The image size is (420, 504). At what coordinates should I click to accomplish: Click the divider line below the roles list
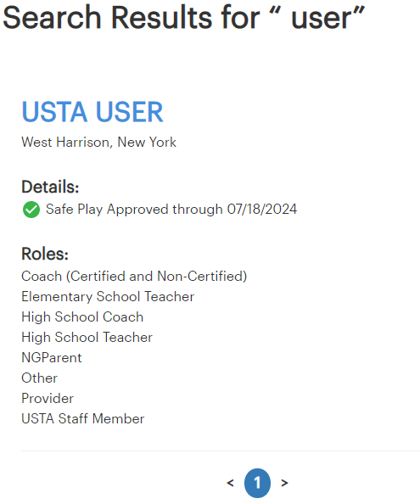pos(221,451)
